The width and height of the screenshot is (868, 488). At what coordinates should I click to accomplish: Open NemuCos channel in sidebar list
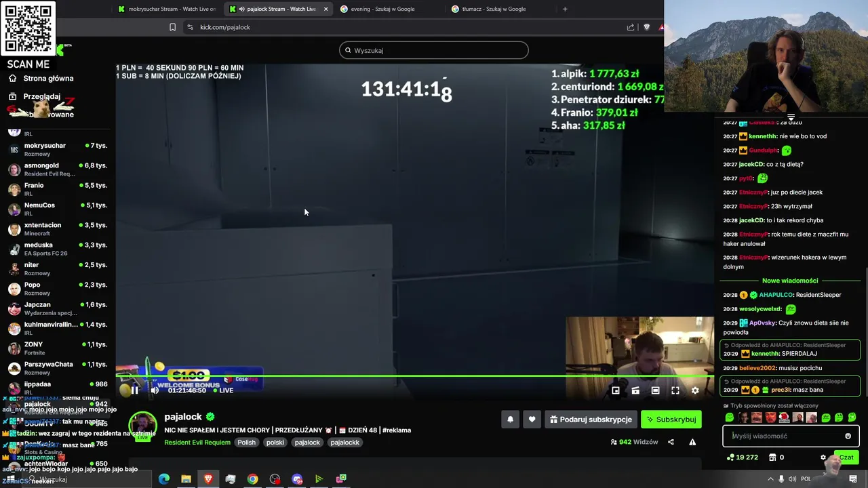[58, 209]
